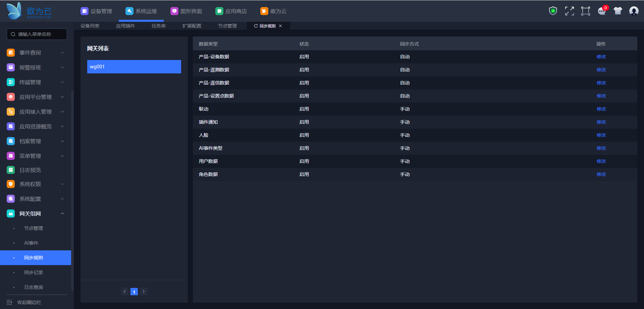Toggle fullscreen with the expand arrows icon
This screenshot has height=309, width=644.
click(569, 11)
